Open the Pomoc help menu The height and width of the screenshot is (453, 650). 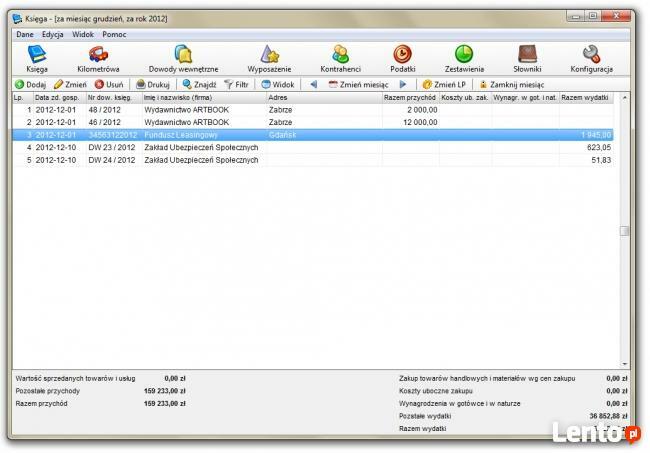pyautogui.click(x=114, y=34)
